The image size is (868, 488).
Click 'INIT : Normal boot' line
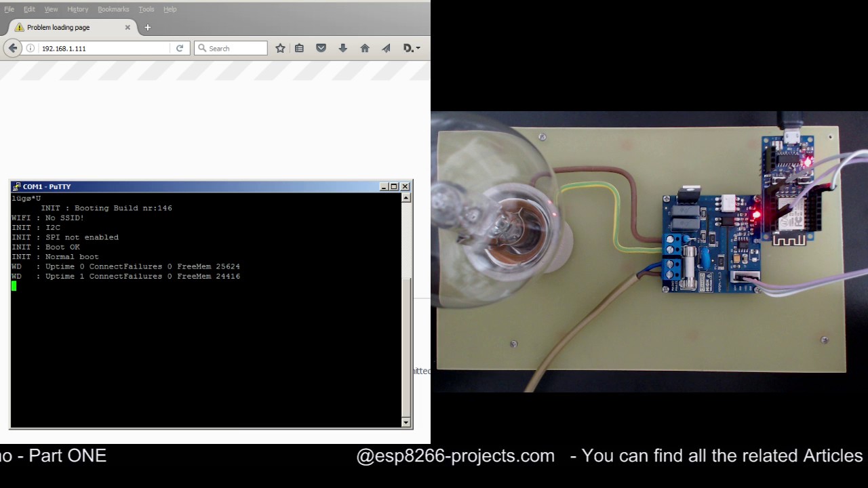[55, 257]
